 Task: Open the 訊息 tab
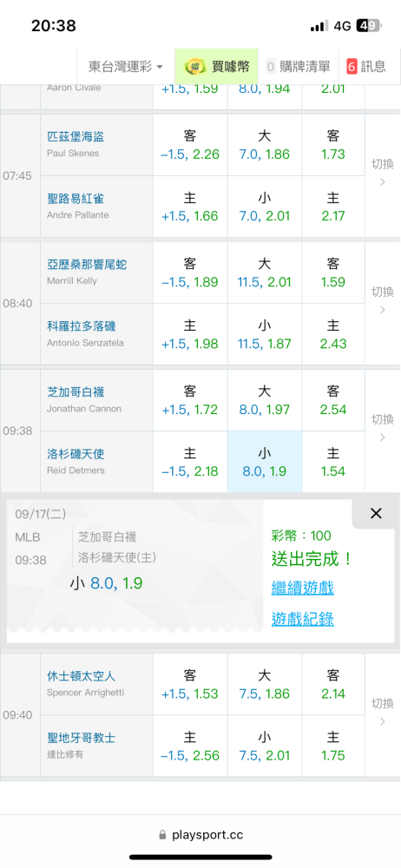(366, 67)
